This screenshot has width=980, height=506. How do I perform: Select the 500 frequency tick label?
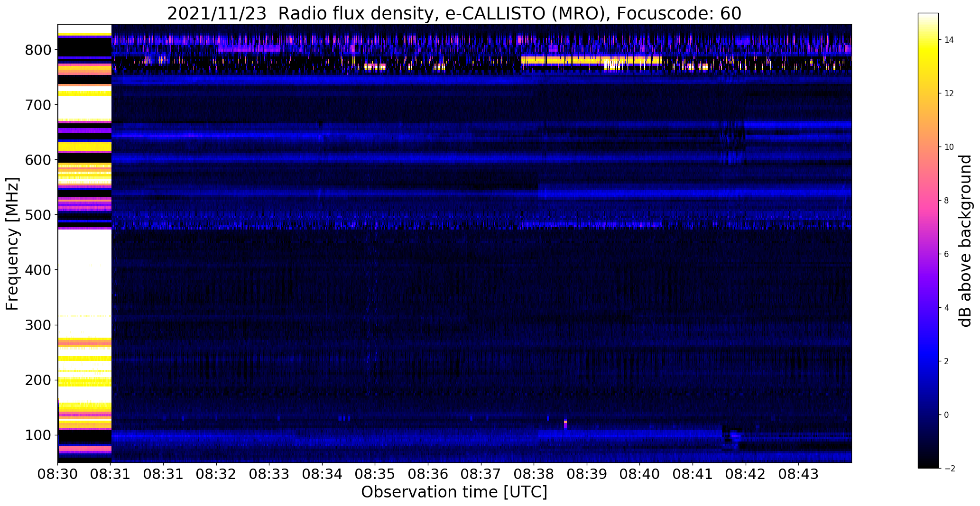click(37, 215)
